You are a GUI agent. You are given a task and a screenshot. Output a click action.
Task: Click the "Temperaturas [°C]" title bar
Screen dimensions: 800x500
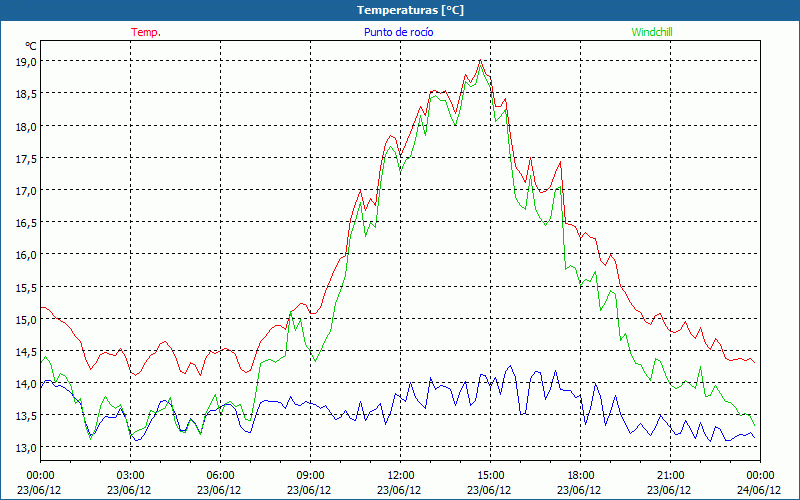(400, 9)
